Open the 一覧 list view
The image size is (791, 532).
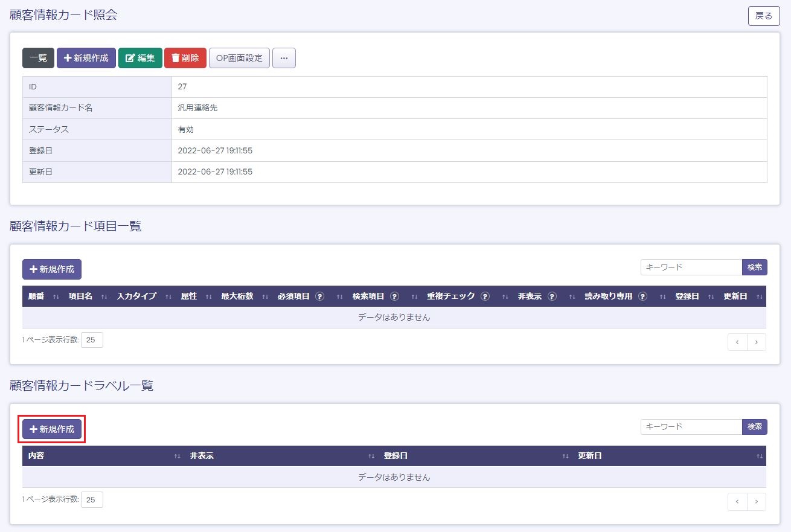pos(39,59)
